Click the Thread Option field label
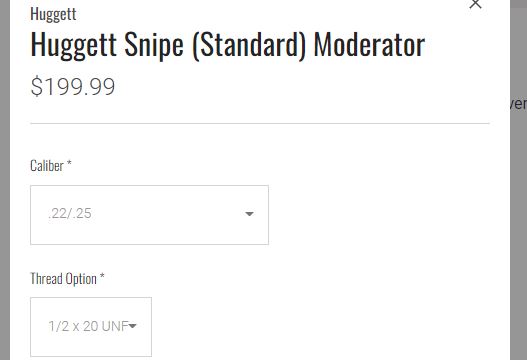 (64, 279)
